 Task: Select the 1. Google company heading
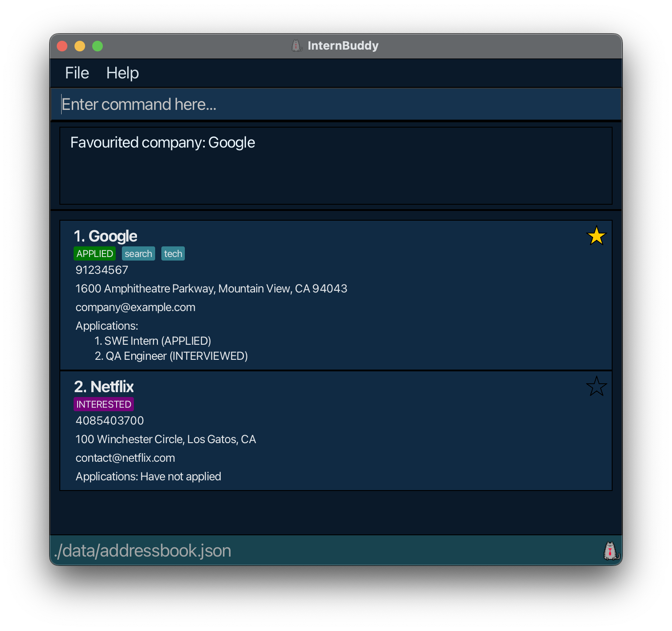[x=105, y=236]
